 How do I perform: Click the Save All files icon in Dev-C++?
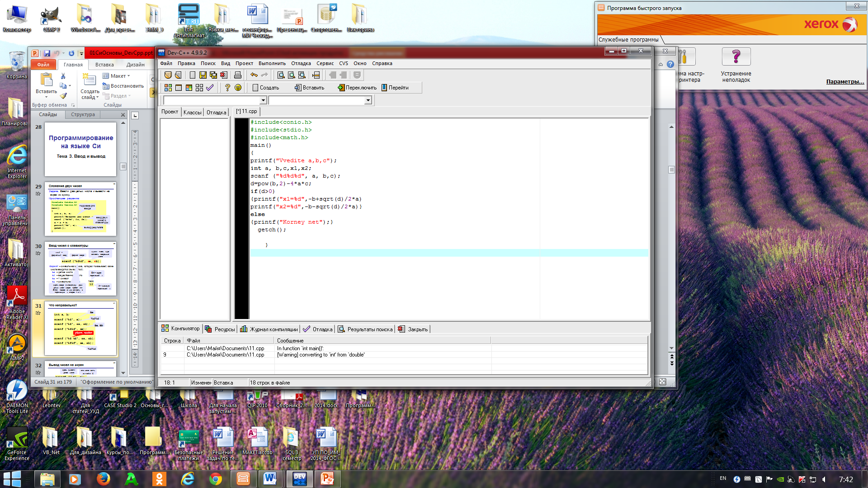click(x=213, y=75)
